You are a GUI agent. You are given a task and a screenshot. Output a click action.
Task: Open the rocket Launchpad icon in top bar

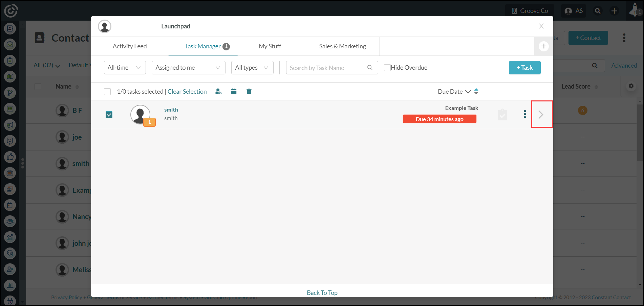click(x=635, y=10)
